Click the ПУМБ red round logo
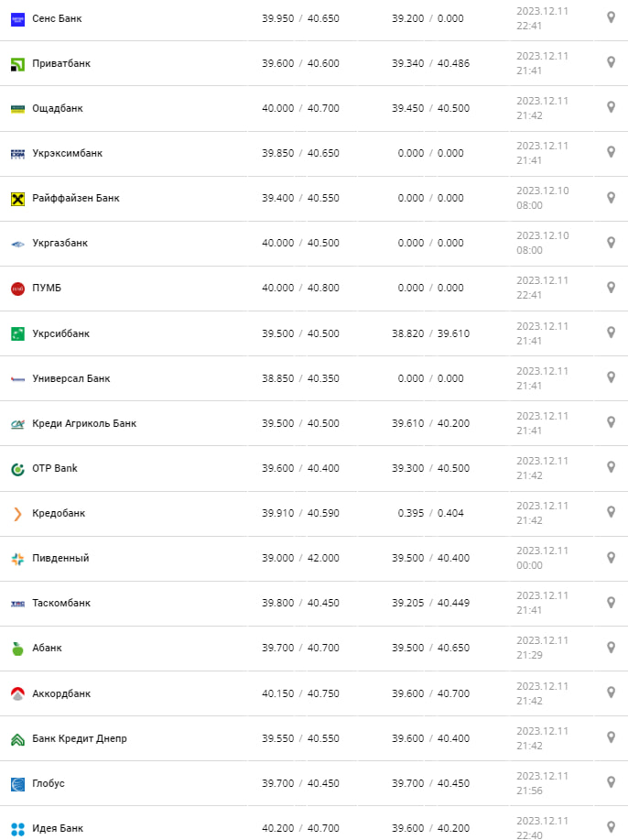The width and height of the screenshot is (628, 840). click(x=17, y=289)
